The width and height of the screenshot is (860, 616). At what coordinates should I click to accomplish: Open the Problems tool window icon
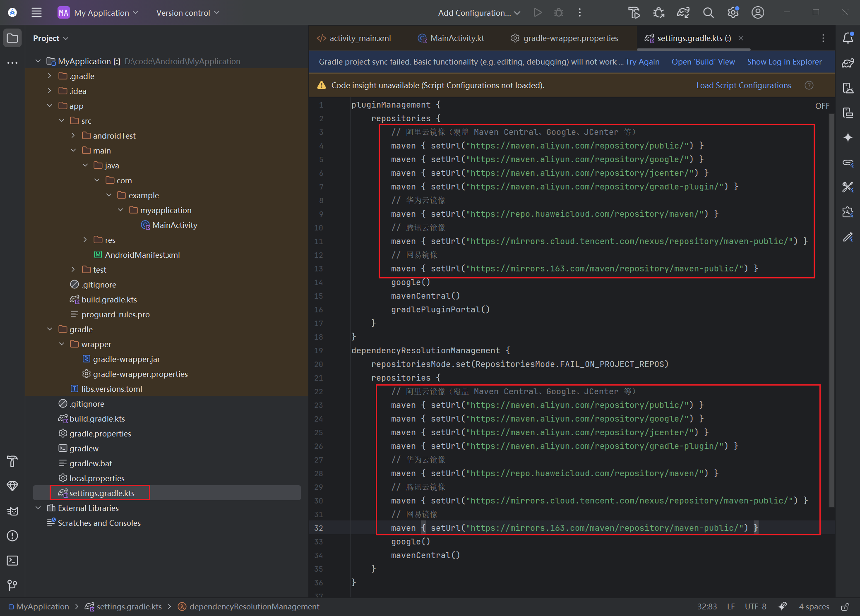(12, 536)
